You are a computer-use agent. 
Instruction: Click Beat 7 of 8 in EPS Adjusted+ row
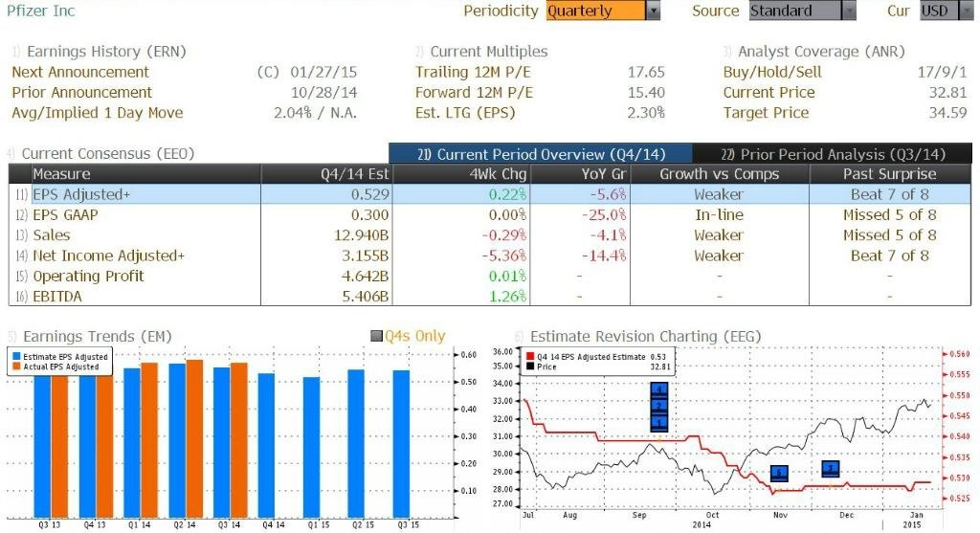(889, 194)
